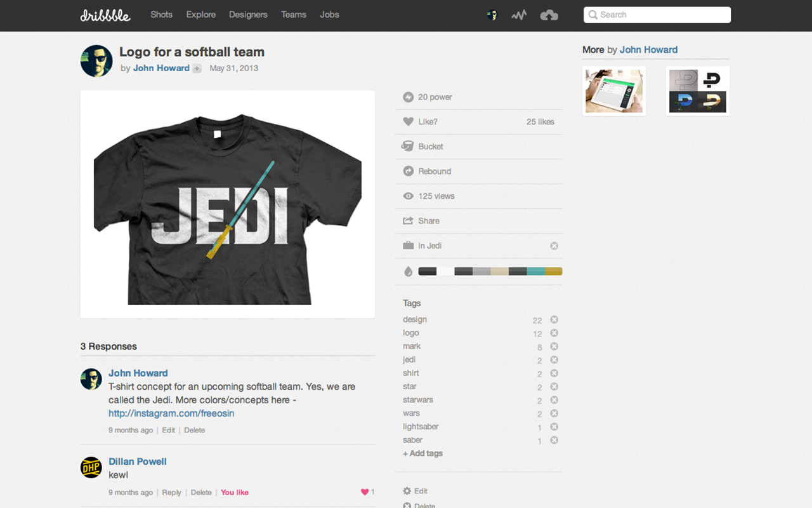Open the instagram.com/freeosin link

171,413
